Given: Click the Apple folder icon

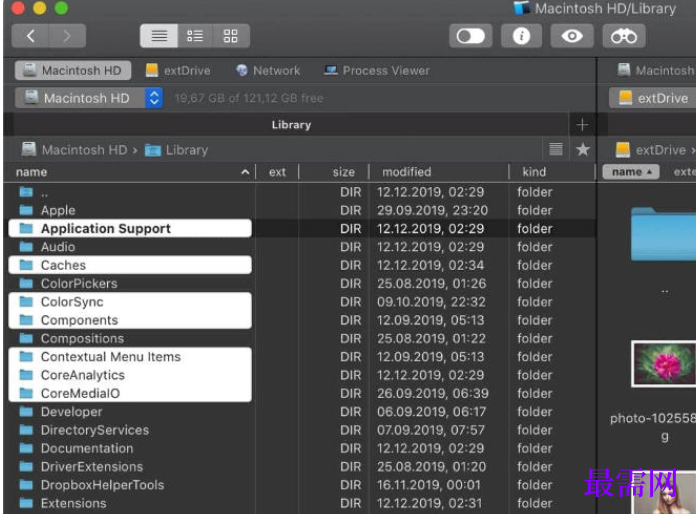Looking at the screenshot, I should click(26, 210).
